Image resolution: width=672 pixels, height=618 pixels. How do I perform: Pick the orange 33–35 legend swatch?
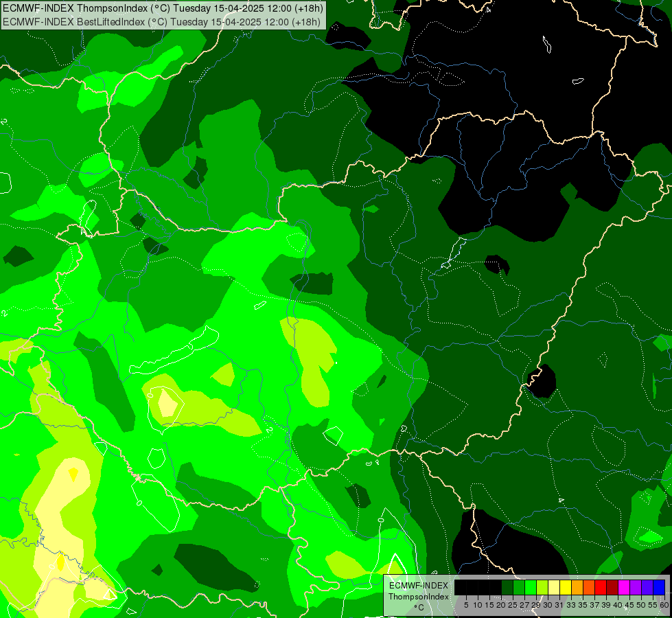(577, 587)
